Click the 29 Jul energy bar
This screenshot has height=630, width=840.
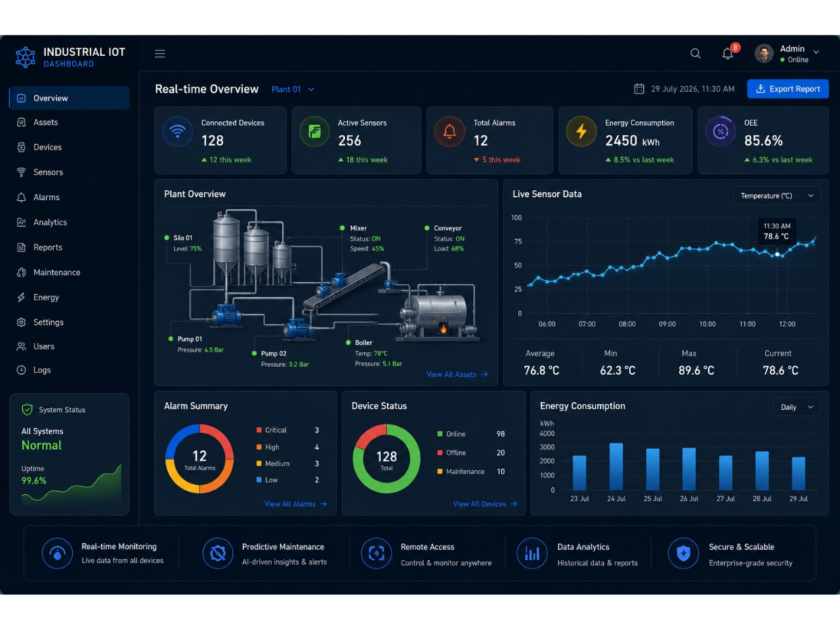[799, 474]
